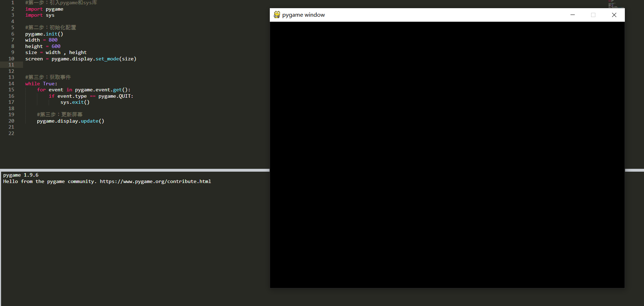The width and height of the screenshot is (644, 306).
Task: Place cursor on 'import sys' line
Action: [40, 15]
